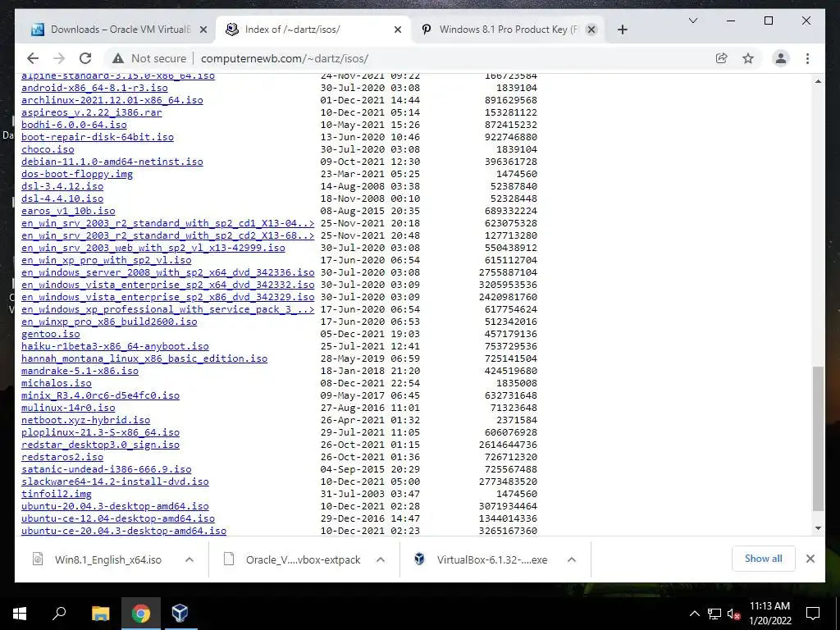Click the muted volume tray icon
Image resolution: width=840 pixels, height=630 pixels.
point(733,614)
